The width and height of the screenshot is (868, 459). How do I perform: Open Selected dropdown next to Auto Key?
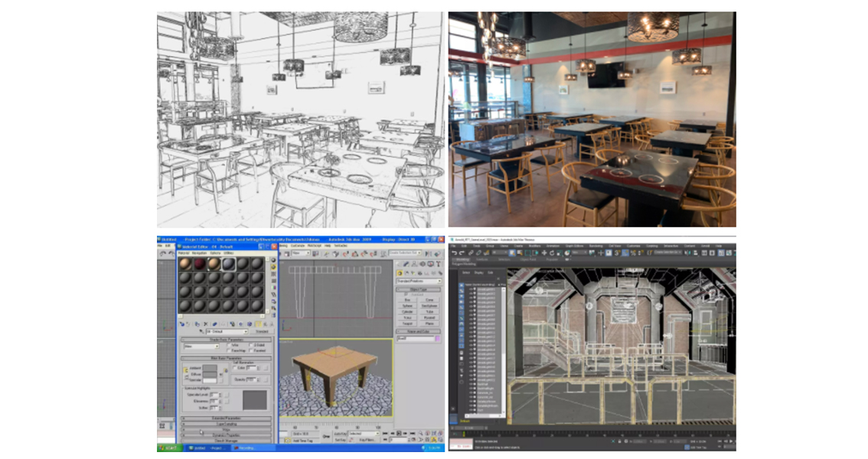pos(363,434)
